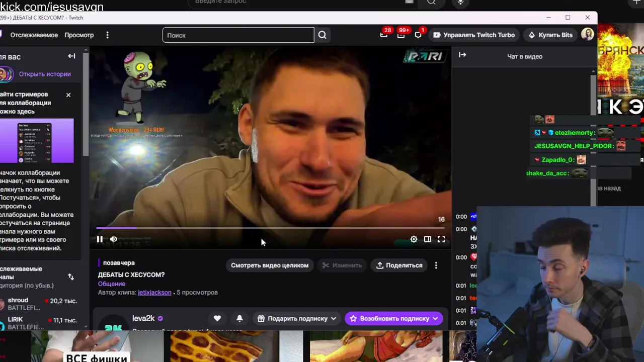
Task: Click etozhemorty username in overlay chat
Action: click(575, 133)
